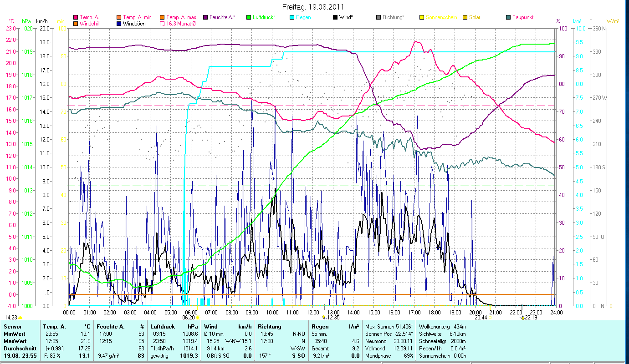Click the green Luftdruck legend square

[x=248, y=17]
